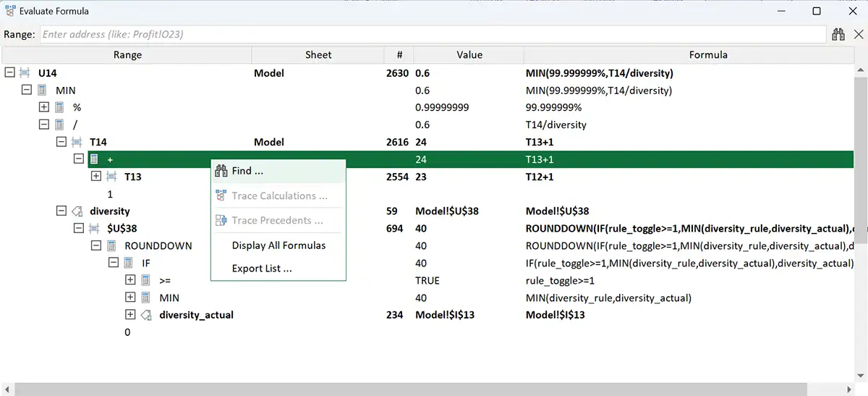Click the value 0.99999999 in % row

pyautogui.click(x=442, y=107)
